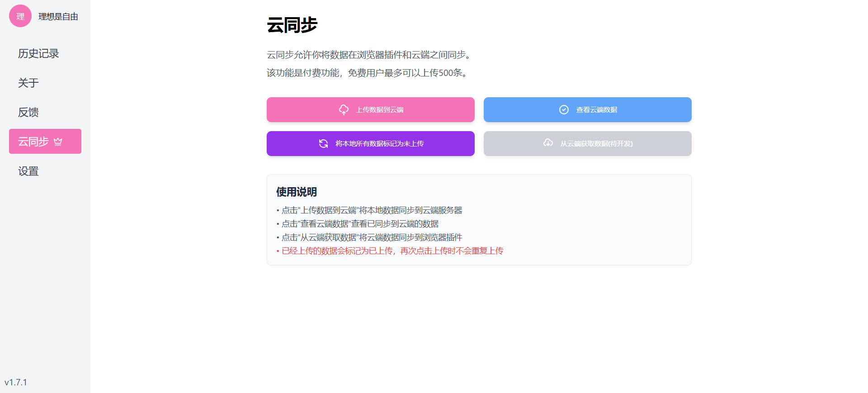Viewport: 868px width, 393px height.
Task: Click the username 理想是自由
Action: 58,17
